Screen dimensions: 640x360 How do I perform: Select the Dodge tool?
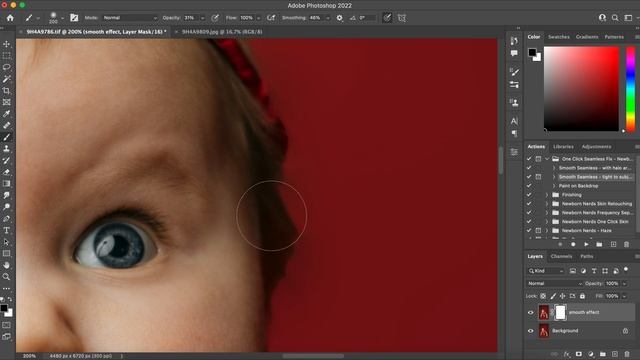point(7,207)
